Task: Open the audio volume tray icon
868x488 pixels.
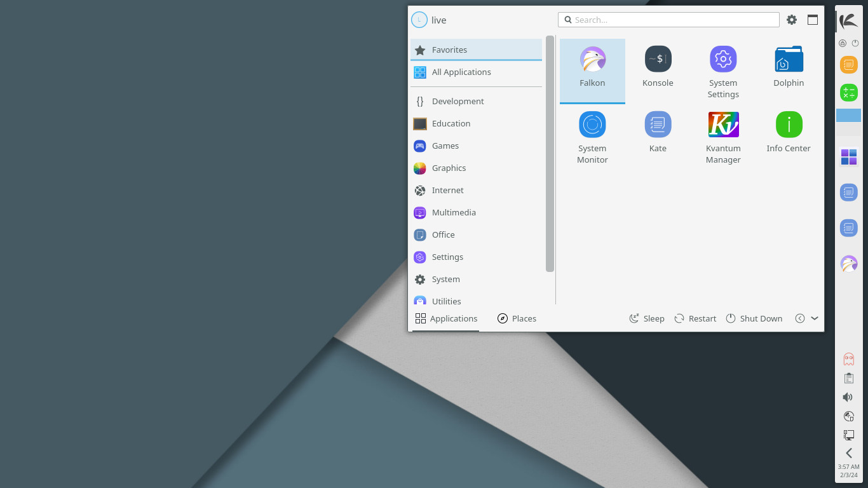Action: (849, 397)
